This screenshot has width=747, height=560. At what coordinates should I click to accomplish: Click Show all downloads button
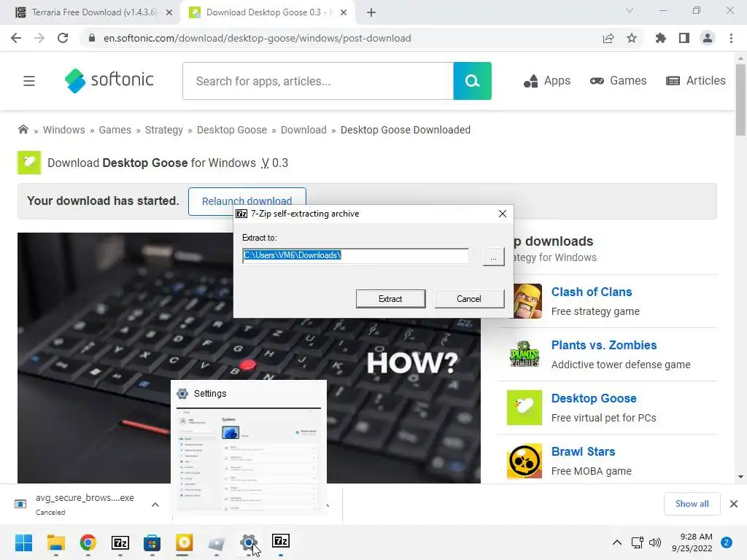point(692,504)
